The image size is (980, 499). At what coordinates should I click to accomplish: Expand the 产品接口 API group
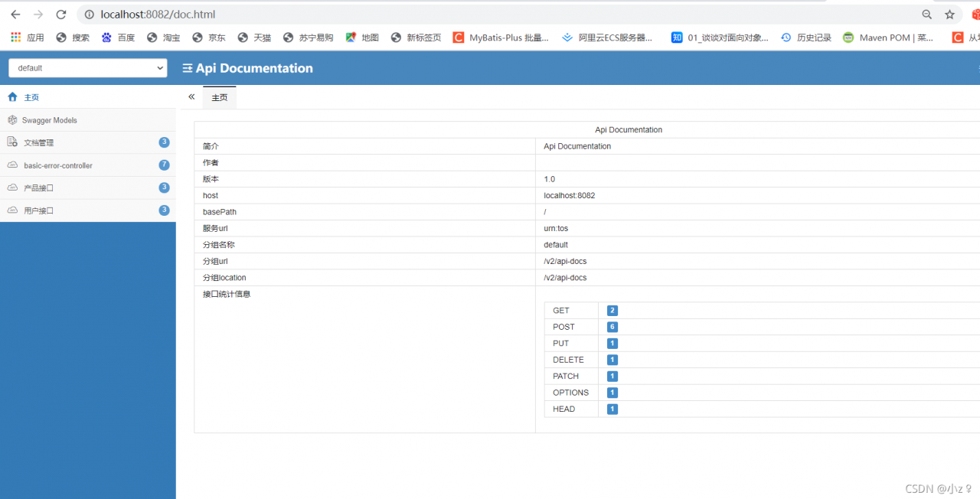point(88,188)
